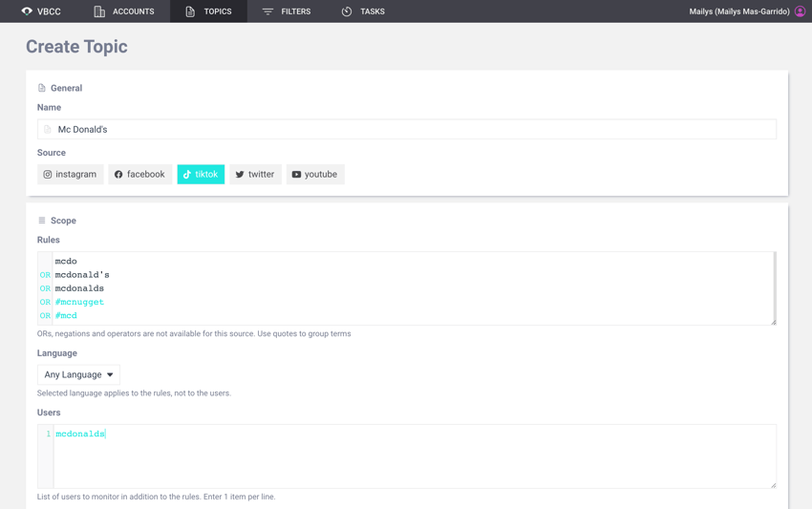
Task: Click the document icon inside Name field
Action: point(48,130)
